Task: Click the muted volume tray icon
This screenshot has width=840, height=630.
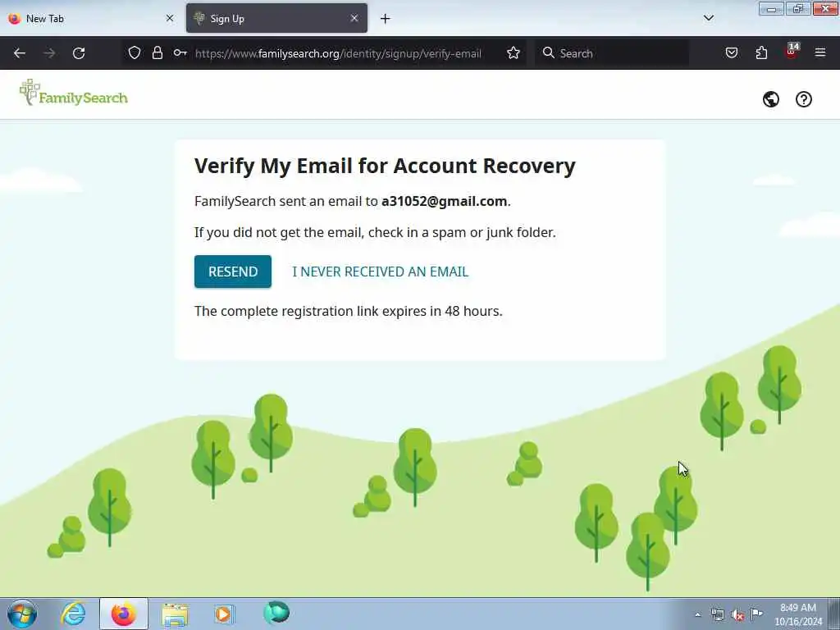Action: tap(737, 615)
